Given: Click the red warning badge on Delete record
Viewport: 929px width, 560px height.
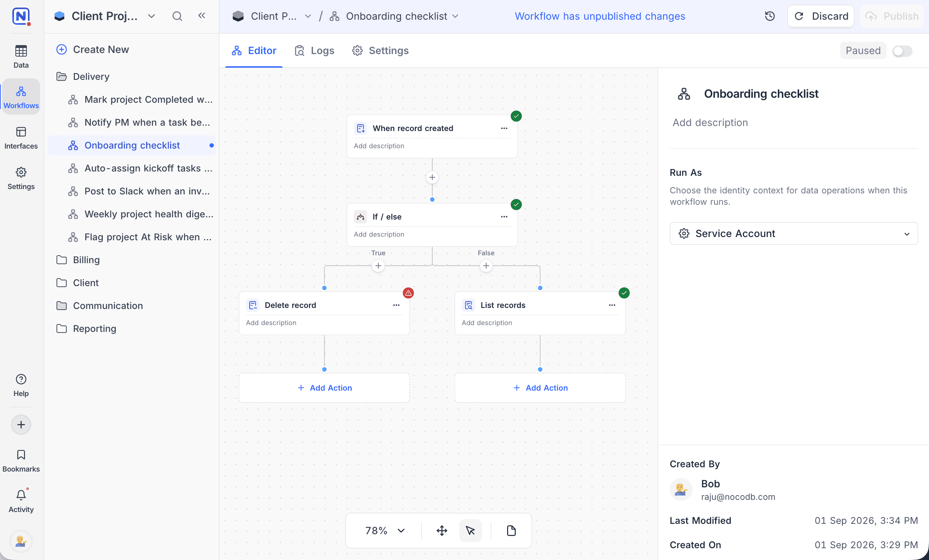Looking at the screenshot, I should 408,293.
